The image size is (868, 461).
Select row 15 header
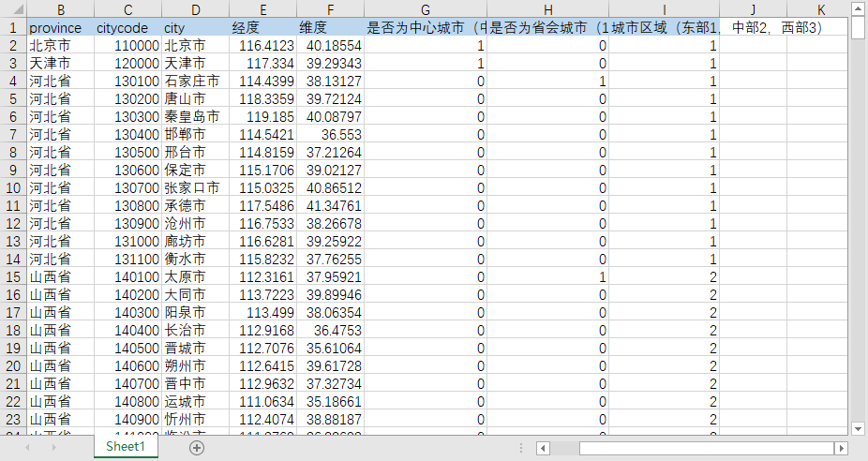point(13,276)
